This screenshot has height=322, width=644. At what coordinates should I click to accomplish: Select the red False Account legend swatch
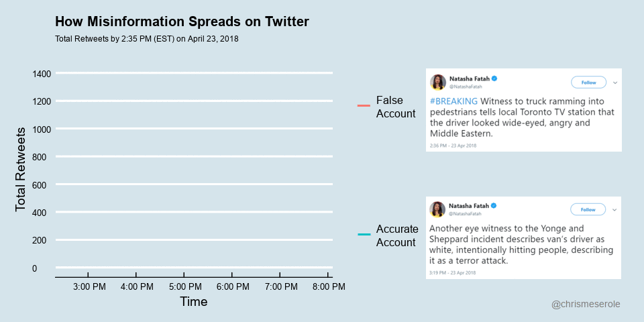pos(364,106)
